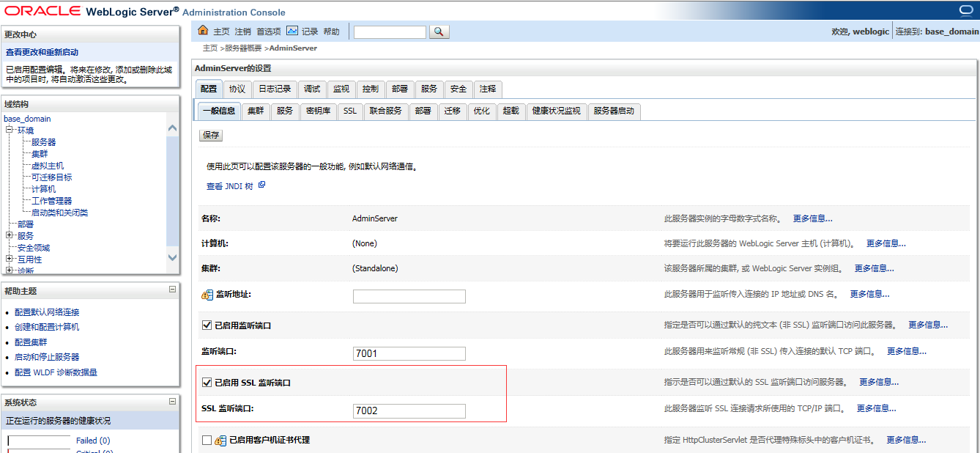Select the 联合服务 sub-tab
Screen dimensions: 980x453
click(385, 111)
